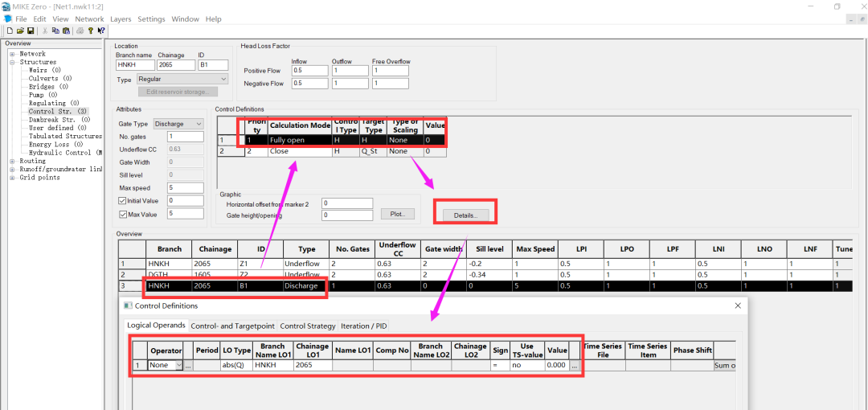The width and height of the screenshot is (868, 410).
Task: Expand the Runoff/groundwater links node
Action: (11, 170)
